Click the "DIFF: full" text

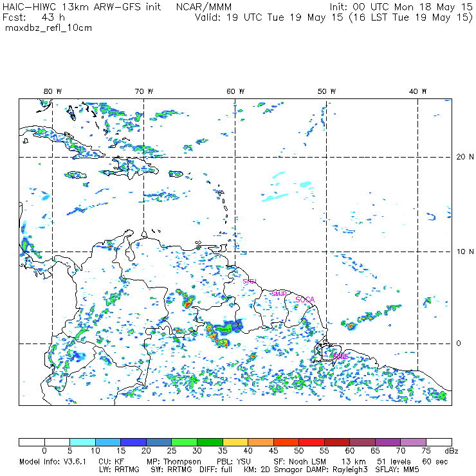pyautogui.click(x=216, y=470)
